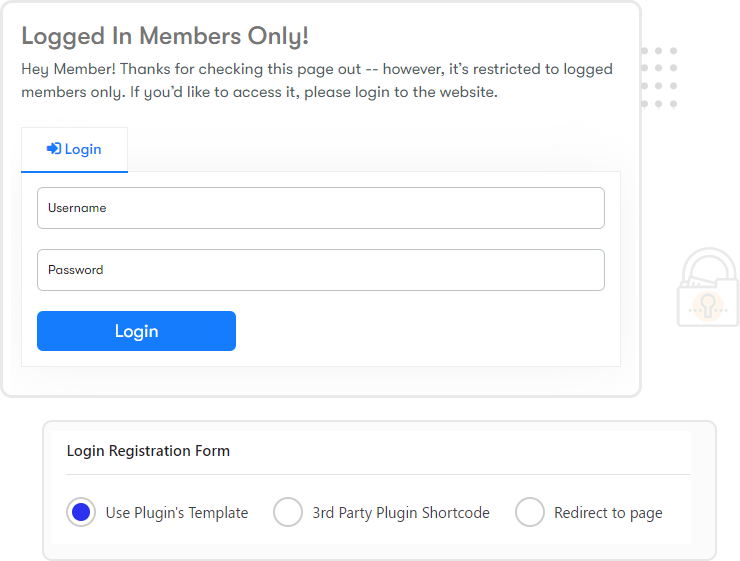Click the login arrow icon in the tab
The height and width of the screenshot is (561, 740).
tap(53, 149)
